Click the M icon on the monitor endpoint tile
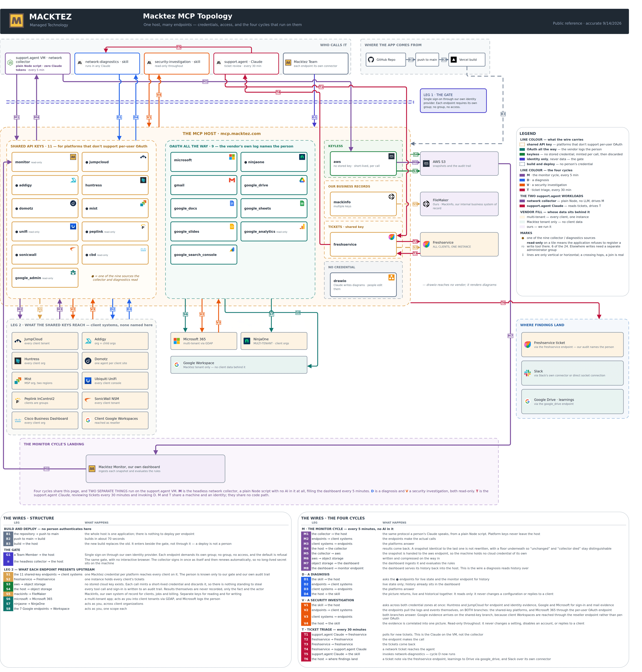Screen dimensions: 642x672 [73, 157]
